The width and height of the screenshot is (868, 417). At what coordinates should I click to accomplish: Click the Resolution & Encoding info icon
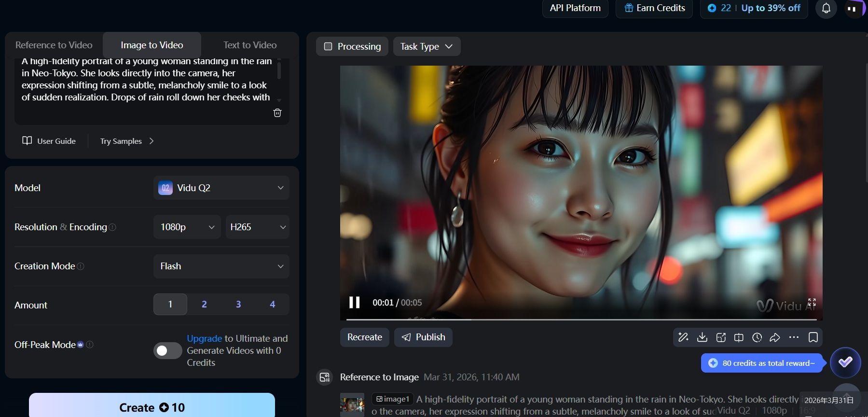[x=112, y=227]
